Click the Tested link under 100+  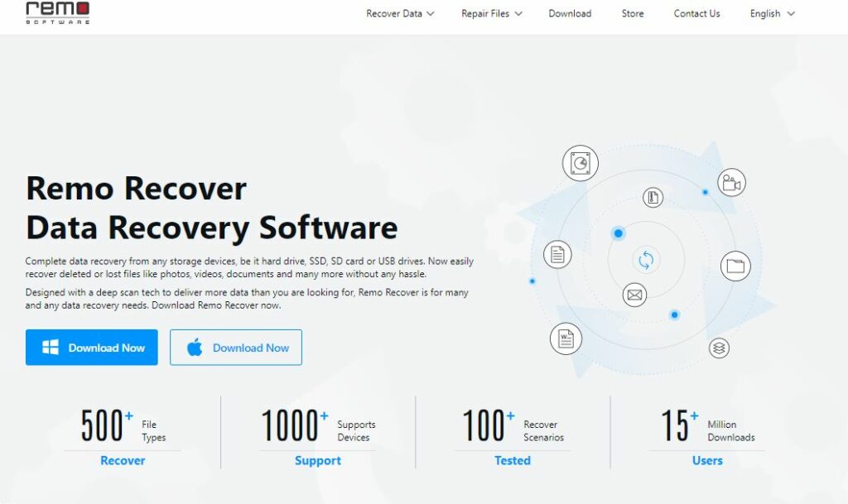pyautogui.click(x=512, y=460)
